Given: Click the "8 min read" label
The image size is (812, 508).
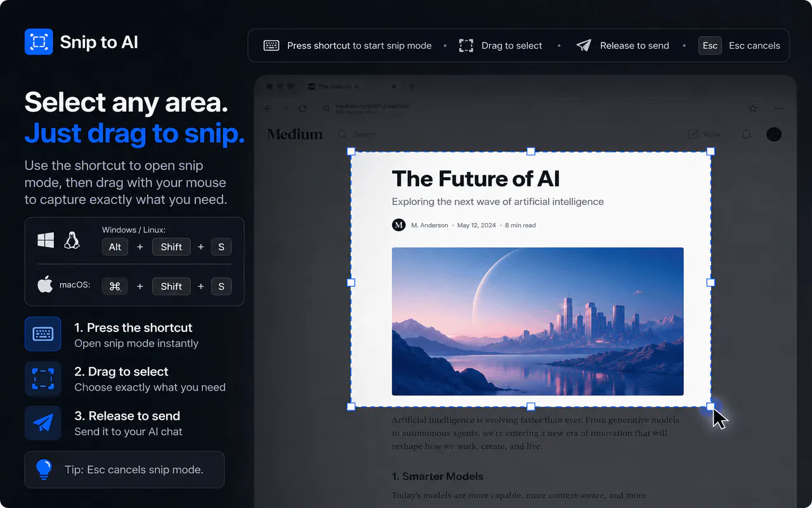Looking at the screenshot, I should [520, 225].
